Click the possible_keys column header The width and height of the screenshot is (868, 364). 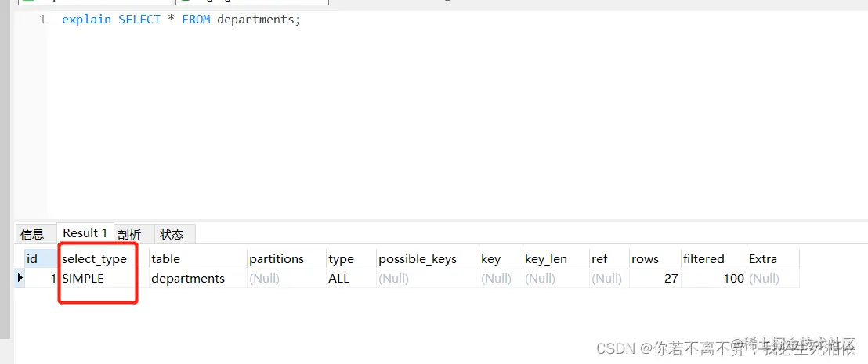pos(427,259)
